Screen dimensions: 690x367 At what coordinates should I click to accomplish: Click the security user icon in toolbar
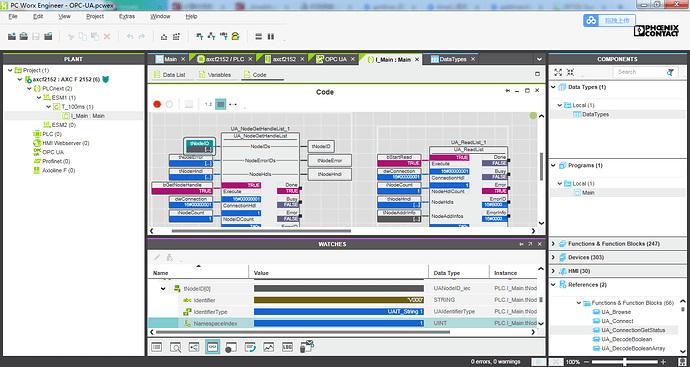point(235,37)
